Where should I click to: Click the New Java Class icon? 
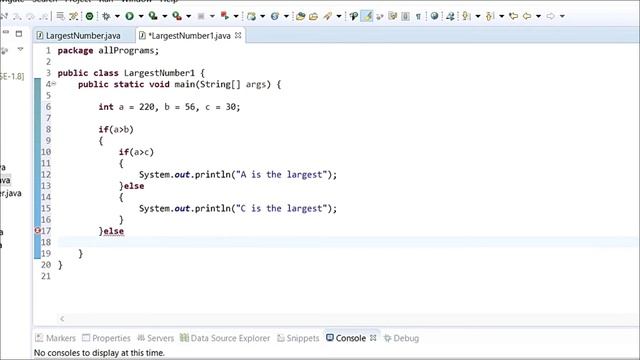[x=275, y=16]
